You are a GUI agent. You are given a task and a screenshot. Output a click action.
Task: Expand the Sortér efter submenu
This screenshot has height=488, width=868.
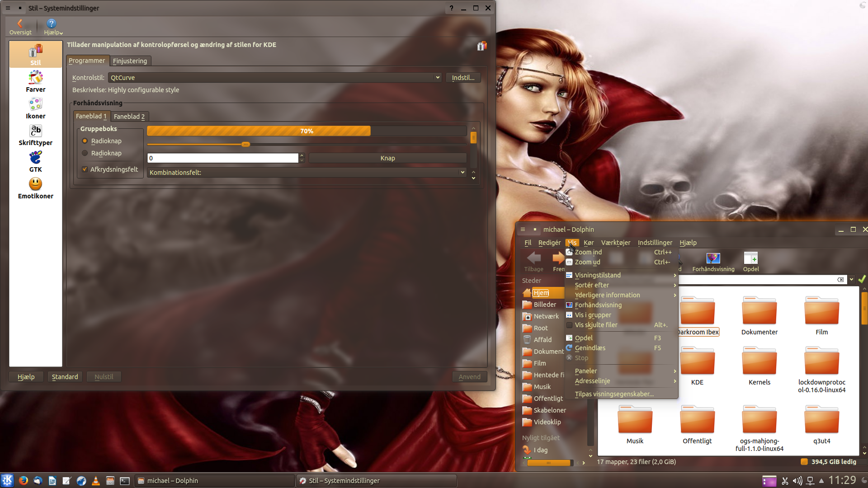(x=621, y=285)
